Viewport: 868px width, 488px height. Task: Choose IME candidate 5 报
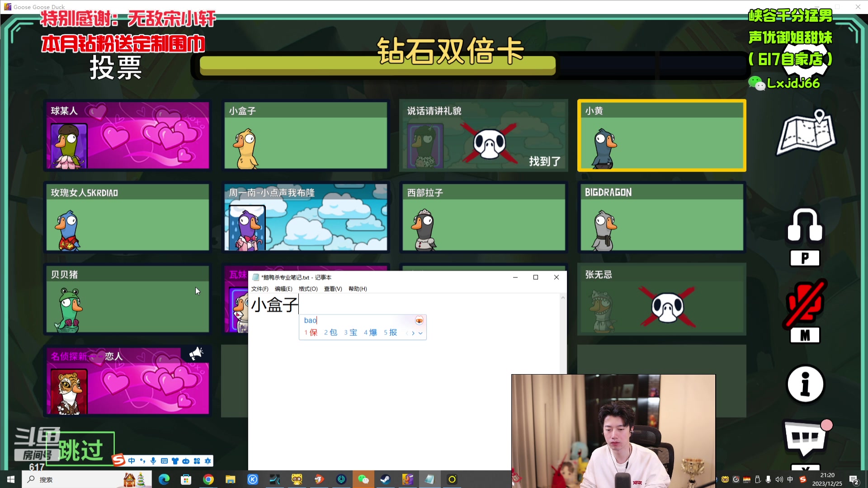391,333
